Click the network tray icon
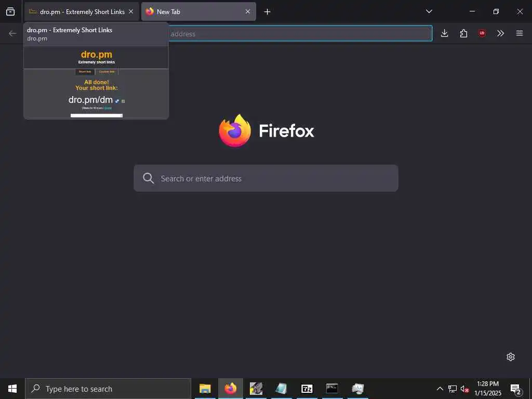This screenshot has width=532, height=399. (453, 389)
